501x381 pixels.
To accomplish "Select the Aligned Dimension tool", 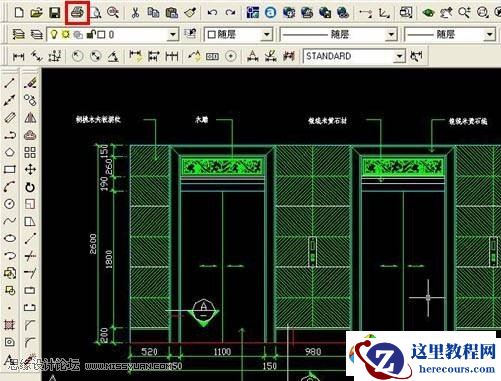I will coord(36,56).
